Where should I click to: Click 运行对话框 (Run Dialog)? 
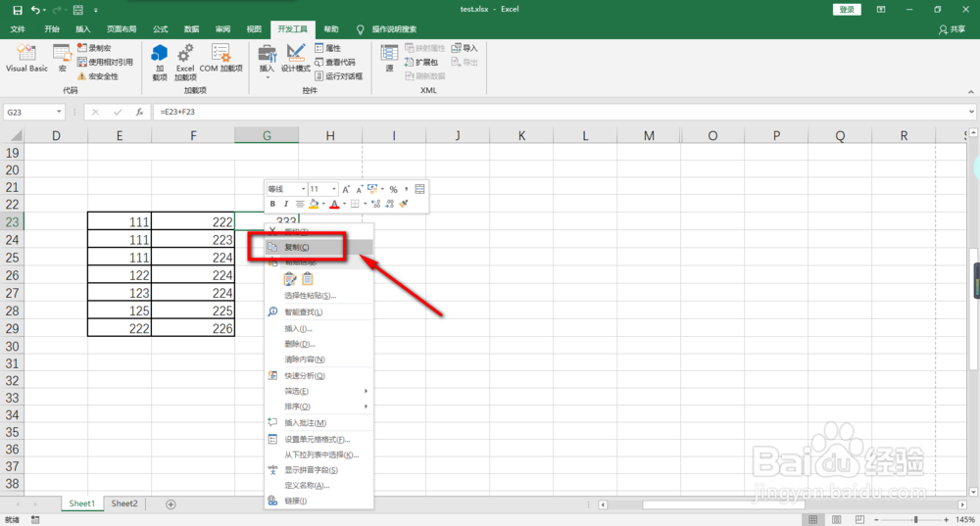coord(339,76)
